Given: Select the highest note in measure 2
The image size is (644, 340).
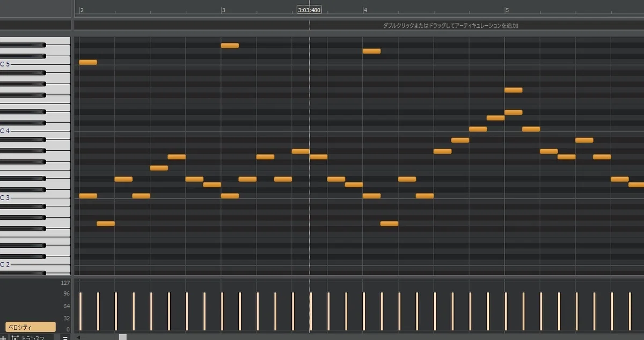Looking at the screenshot, I should click(x=88, y=62).
